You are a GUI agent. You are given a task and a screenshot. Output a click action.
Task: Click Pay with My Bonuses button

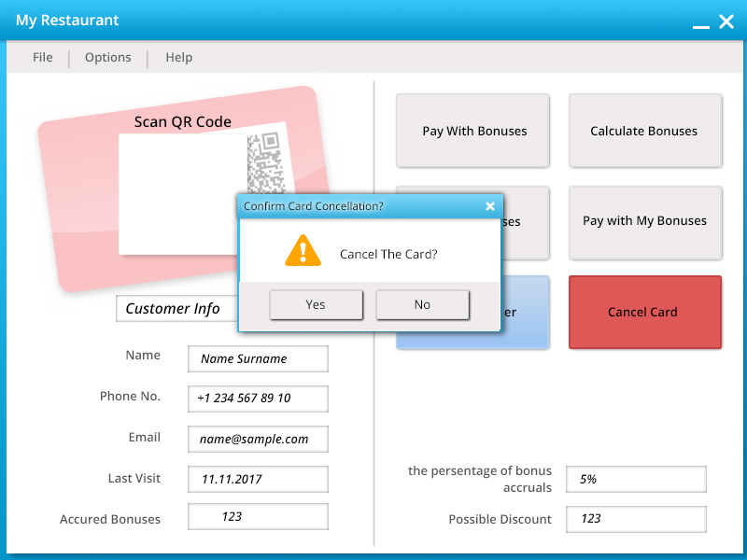coord(645,223)
